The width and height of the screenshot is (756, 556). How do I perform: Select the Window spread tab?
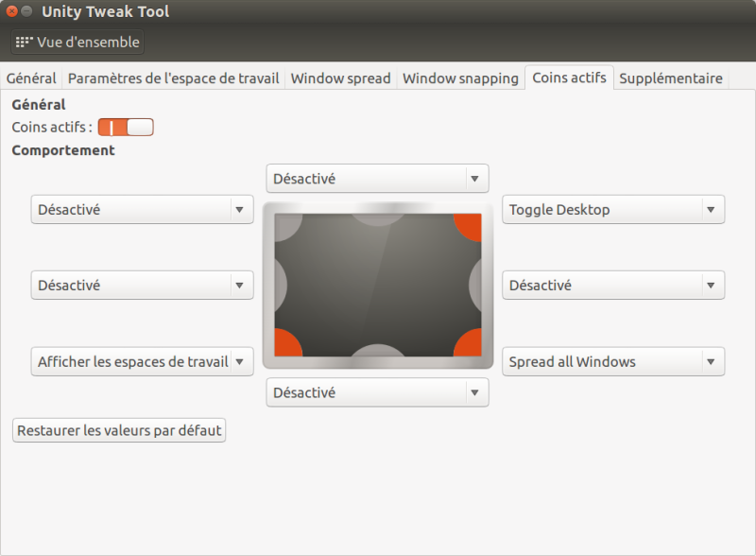(340, 78)
